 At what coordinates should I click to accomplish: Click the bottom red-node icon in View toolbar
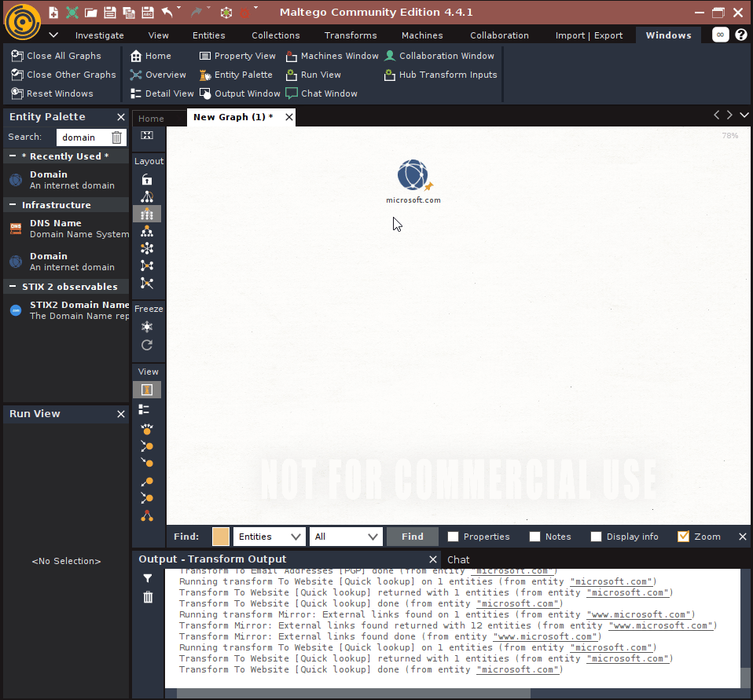[147, 516]
